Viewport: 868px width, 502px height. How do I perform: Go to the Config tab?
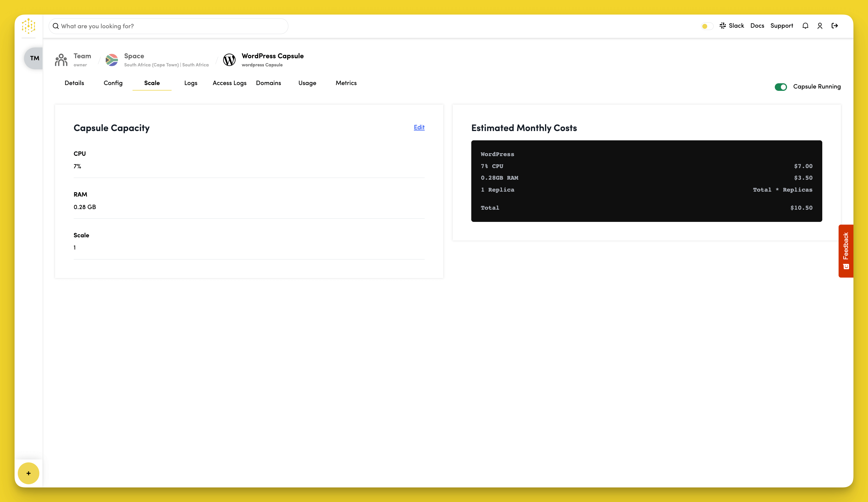(x=113, y=83)
